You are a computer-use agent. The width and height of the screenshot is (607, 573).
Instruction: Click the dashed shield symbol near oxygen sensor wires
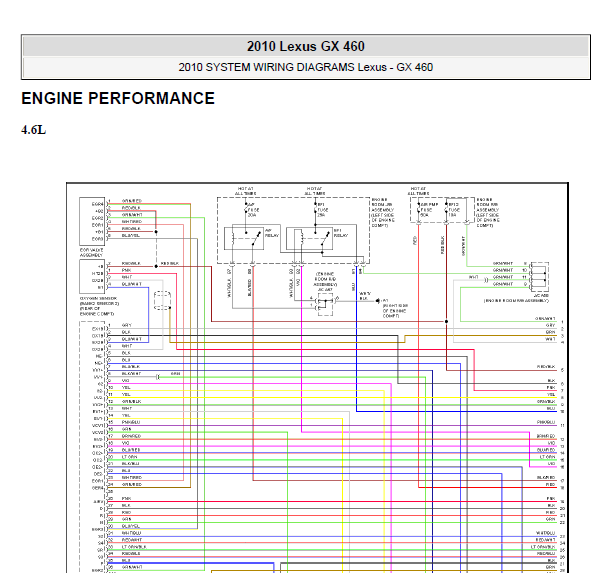pos(162,300)
